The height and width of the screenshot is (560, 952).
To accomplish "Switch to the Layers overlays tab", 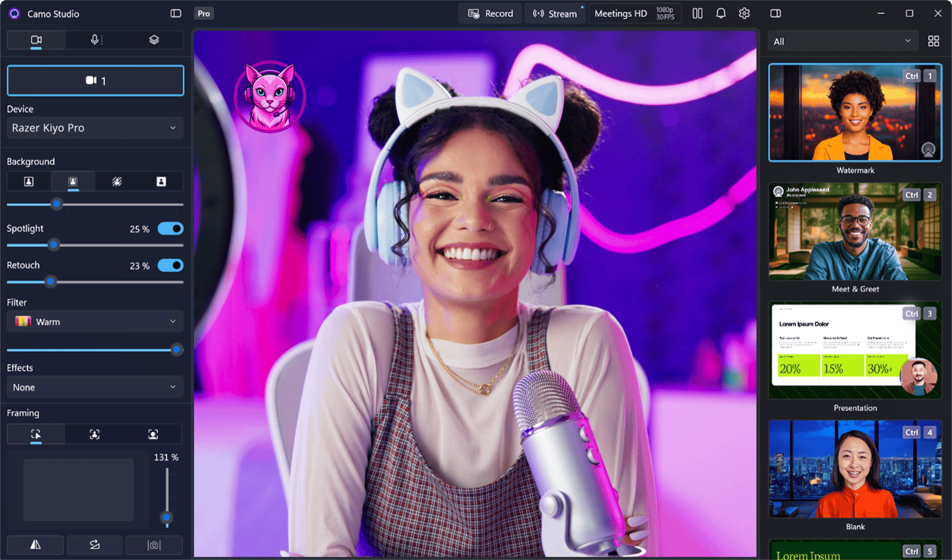I will click(x=154, y=40).
